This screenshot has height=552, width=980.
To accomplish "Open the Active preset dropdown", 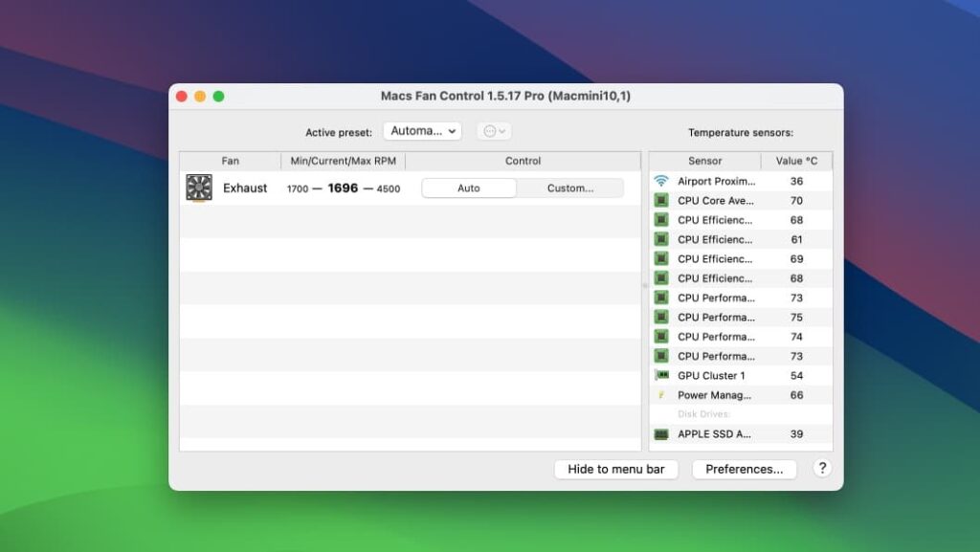I will click(x=422, y=131).
